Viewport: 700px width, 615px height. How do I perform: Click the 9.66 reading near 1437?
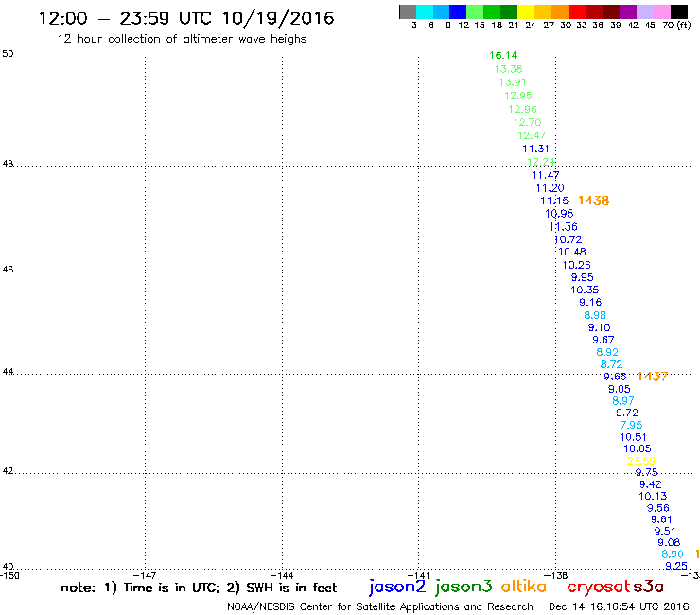(615, 377)
